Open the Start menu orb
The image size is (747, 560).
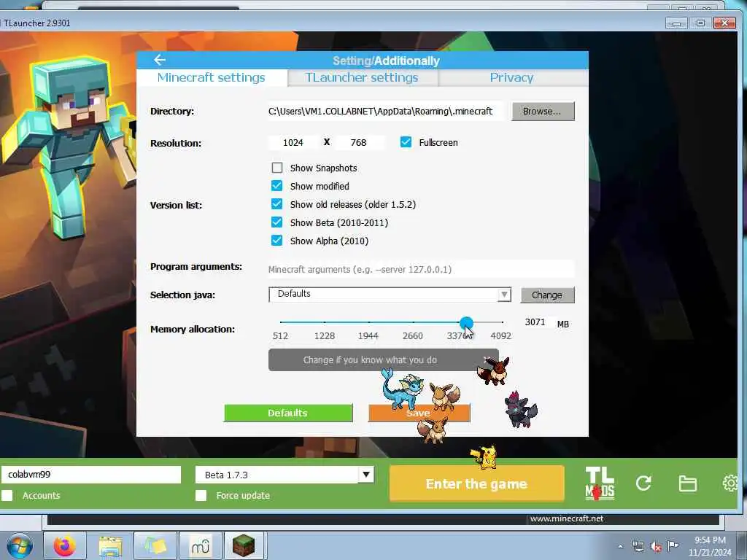(19, 545)
